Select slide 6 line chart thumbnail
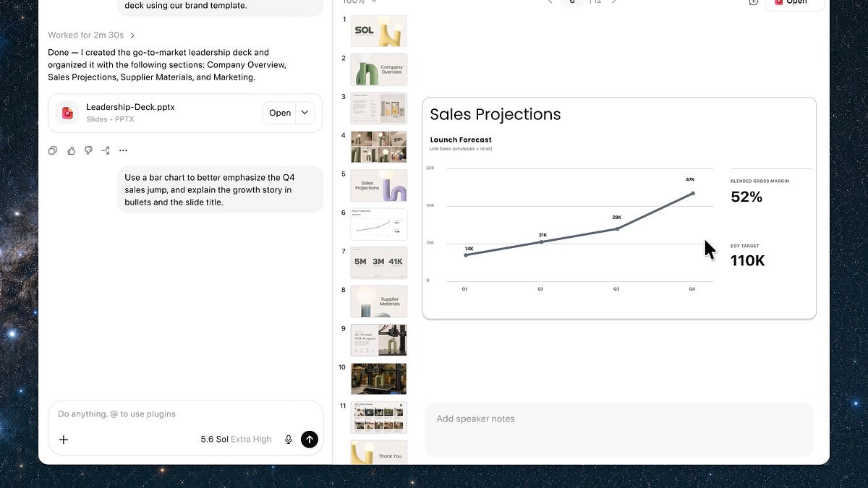The height and width of the screenshot is (488, 868). click(x=378, y=224)
